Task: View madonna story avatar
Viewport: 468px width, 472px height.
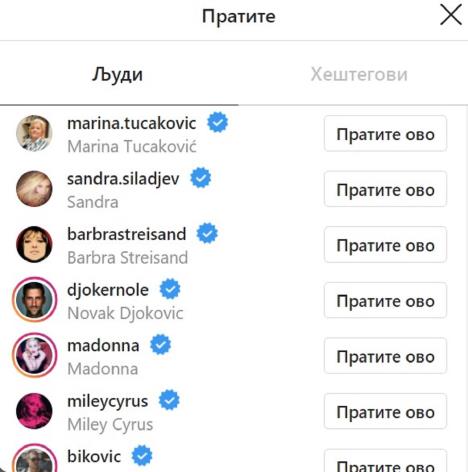Action: 34,355
